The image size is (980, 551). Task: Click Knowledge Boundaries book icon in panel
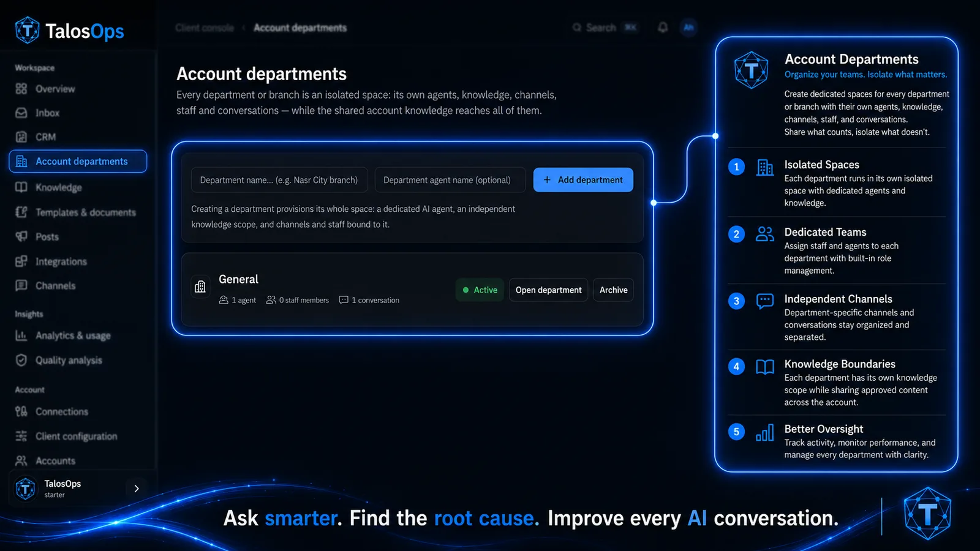click(765, 367)
